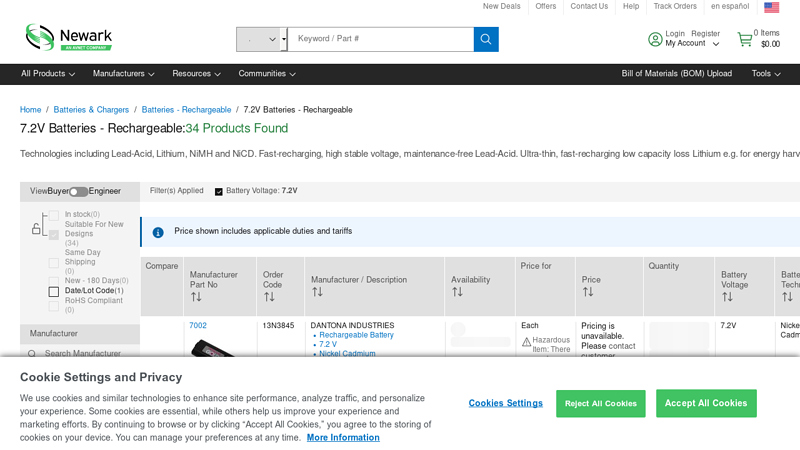Screen dimensions: 800x450
Task: Click the hazardous item warning icon
Action: [526, 342]
